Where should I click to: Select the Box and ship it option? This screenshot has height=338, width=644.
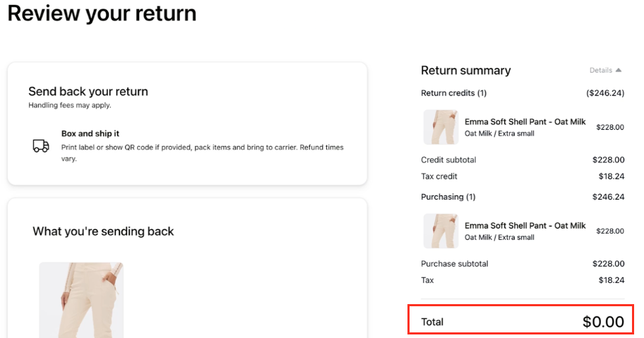click(90, 133)
